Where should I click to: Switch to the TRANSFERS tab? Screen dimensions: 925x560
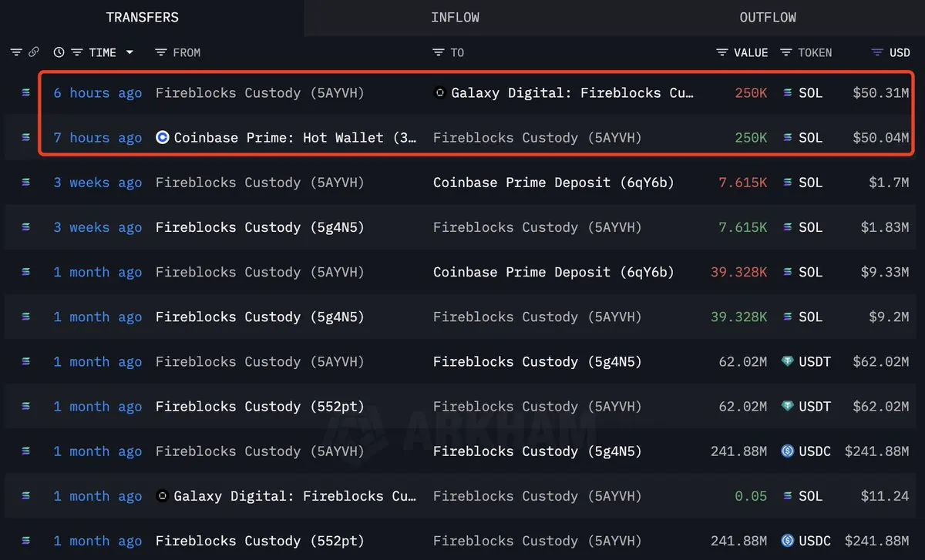point(143,17)
